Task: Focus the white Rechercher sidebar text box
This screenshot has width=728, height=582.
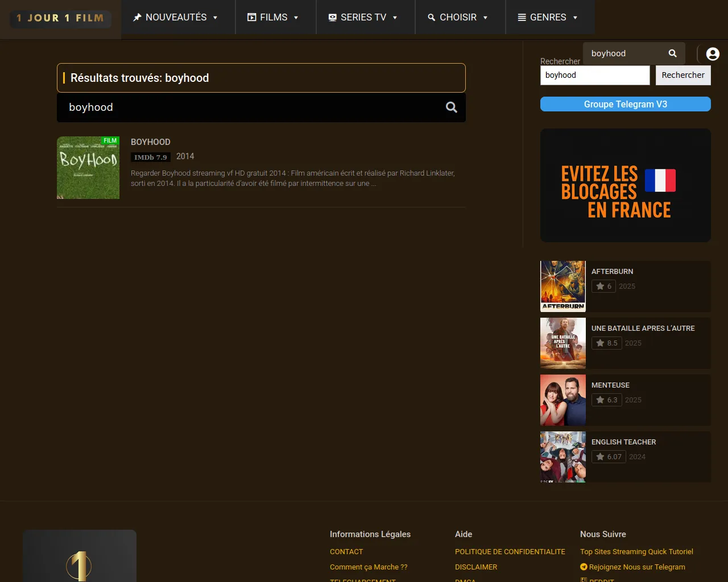Action: click(x=595, y=75)
